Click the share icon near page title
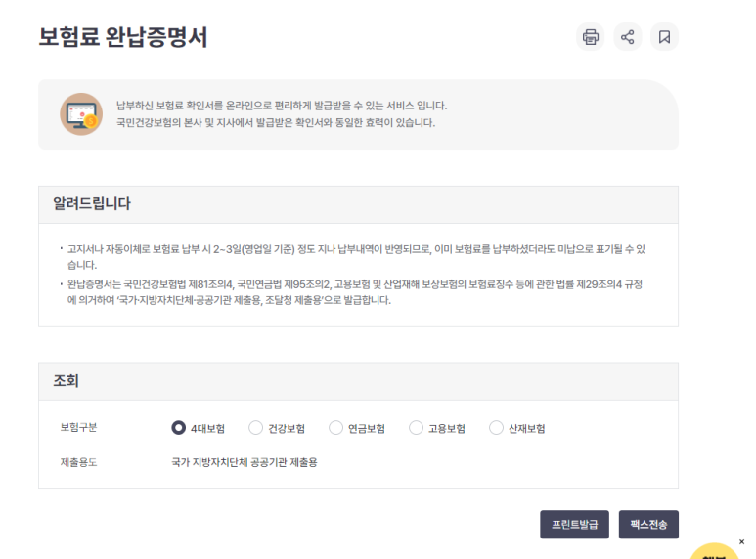Image resolution: width=756 pixels, height=559 pixels. click(x=627, y=36)
